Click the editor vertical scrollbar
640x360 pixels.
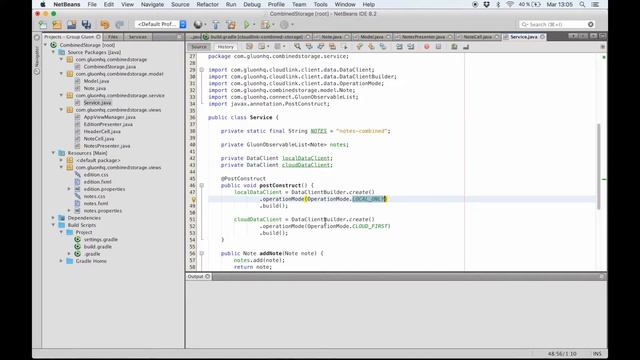tap(599, 167)
